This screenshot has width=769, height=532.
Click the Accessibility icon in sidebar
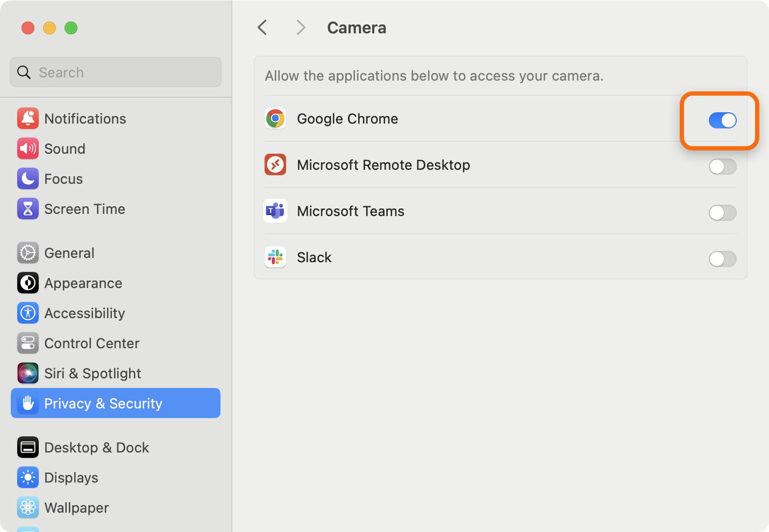(28, 313)
